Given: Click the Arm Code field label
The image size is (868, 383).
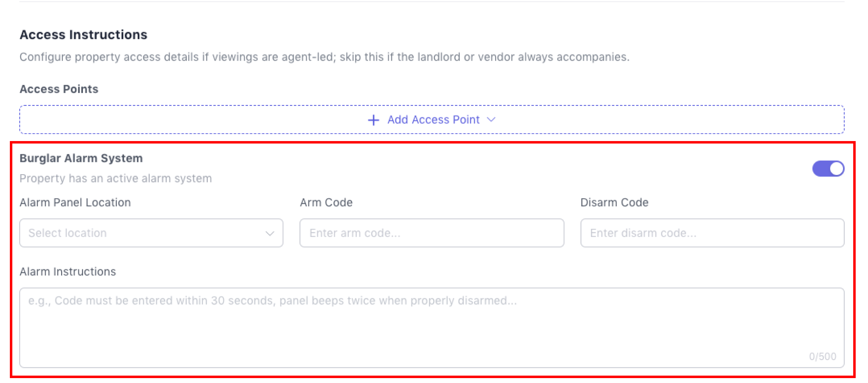Looking at the screenshot, I should coord(326,203).
